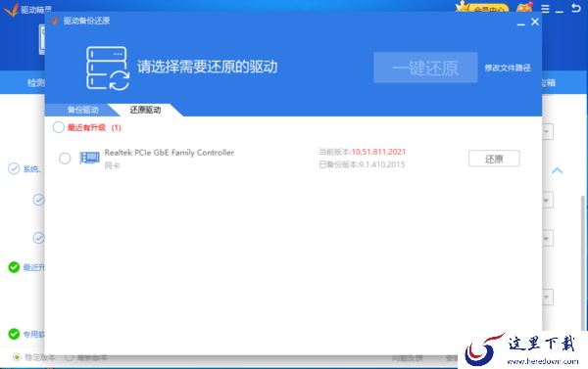Viewport: 588px width, 369px height.
Task: Select the 稳定版本 radio button
Action: [17, 357]
